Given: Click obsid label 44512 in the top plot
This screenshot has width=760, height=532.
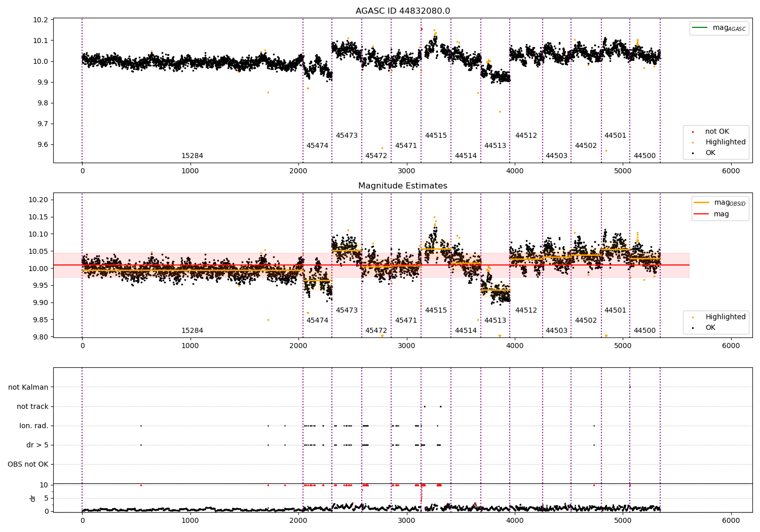Looking at the screenshot, I should (526, 136).
